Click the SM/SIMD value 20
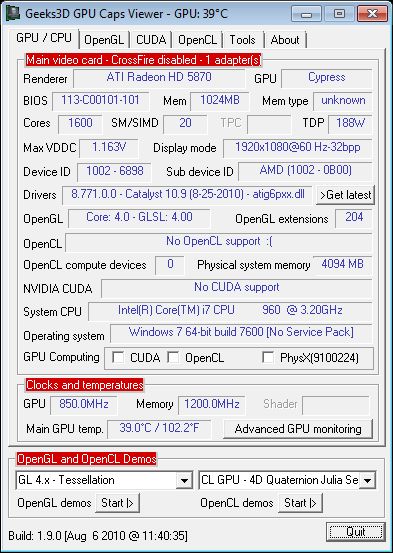Screen dimensions: 393x553 point(185,124)
